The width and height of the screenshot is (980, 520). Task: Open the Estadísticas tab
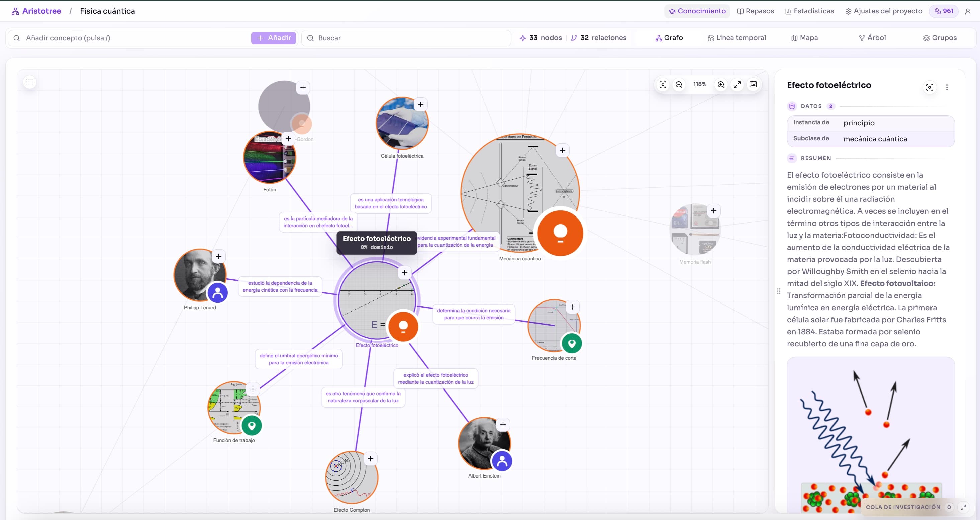809,11
